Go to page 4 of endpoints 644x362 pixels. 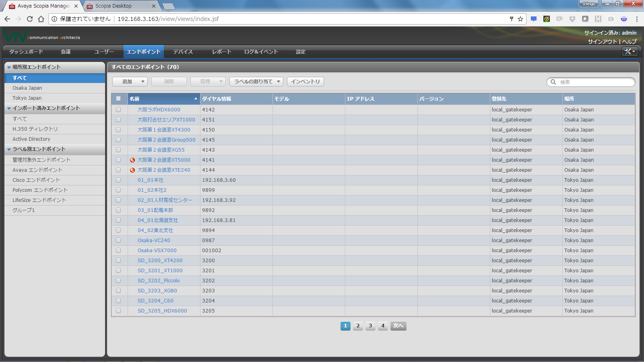pos(383,326)
